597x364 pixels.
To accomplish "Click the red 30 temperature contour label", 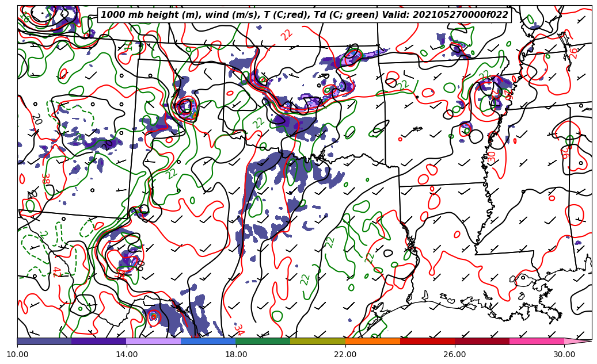I will pyautogui.click(x=491, y=157).
